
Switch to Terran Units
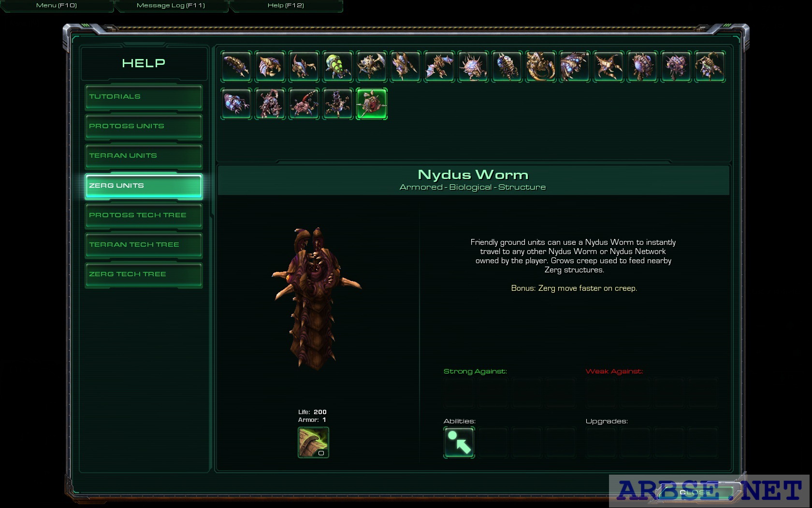click(x=144, y=156)
